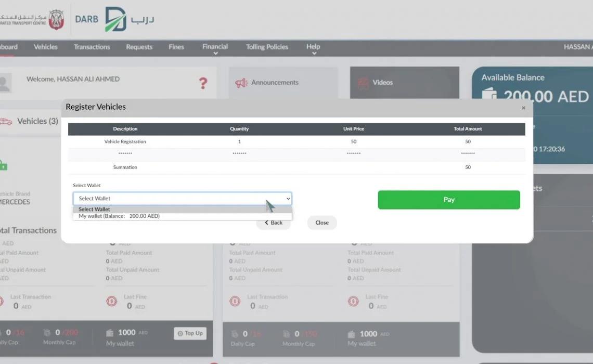Select the placeholder Select Wallet option in list
The image size is (593, 364).
[94, 209]
